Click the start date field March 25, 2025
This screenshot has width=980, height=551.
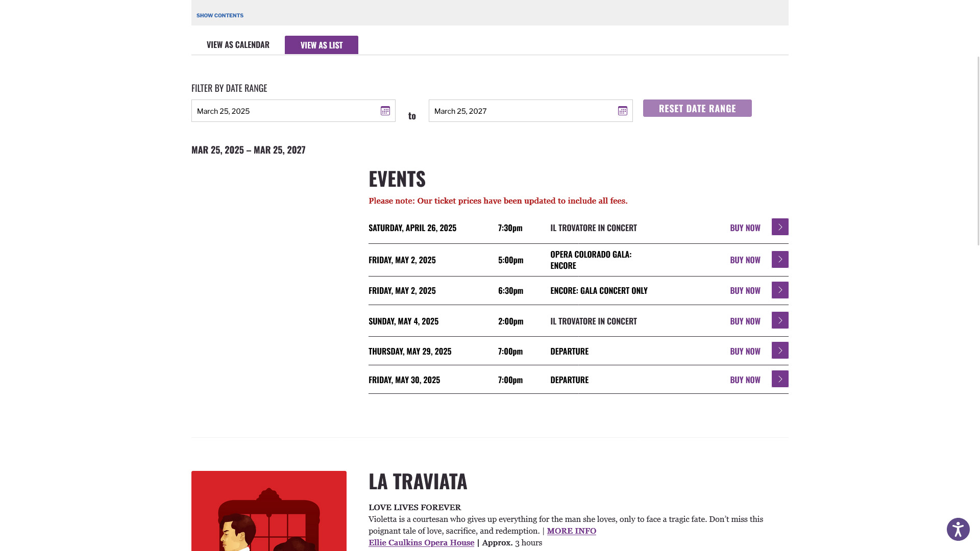286,111
